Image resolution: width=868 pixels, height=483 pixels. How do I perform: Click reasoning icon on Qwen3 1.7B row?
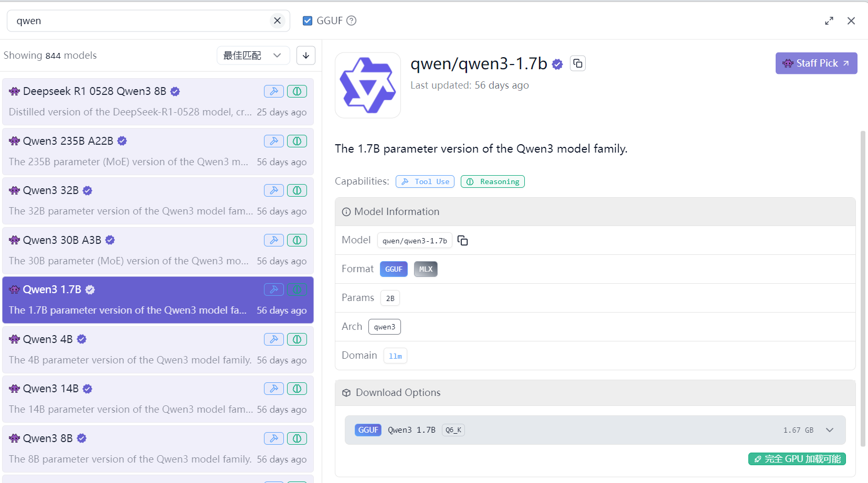tap(297, 289)
